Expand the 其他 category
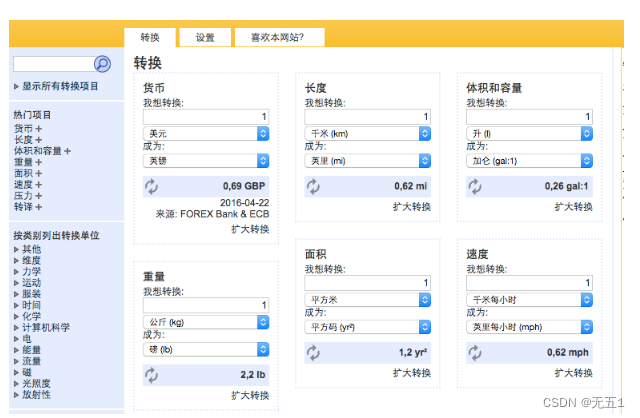 tap(27, 249)
